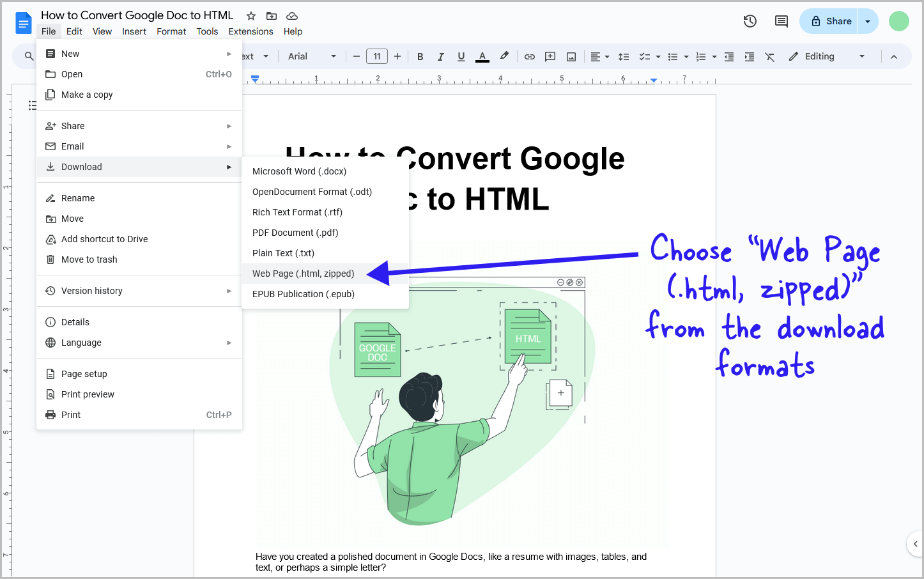This screenshot has width=924, height=579.
Task: Open the highlight color pen tool
Action: point(504,56)
